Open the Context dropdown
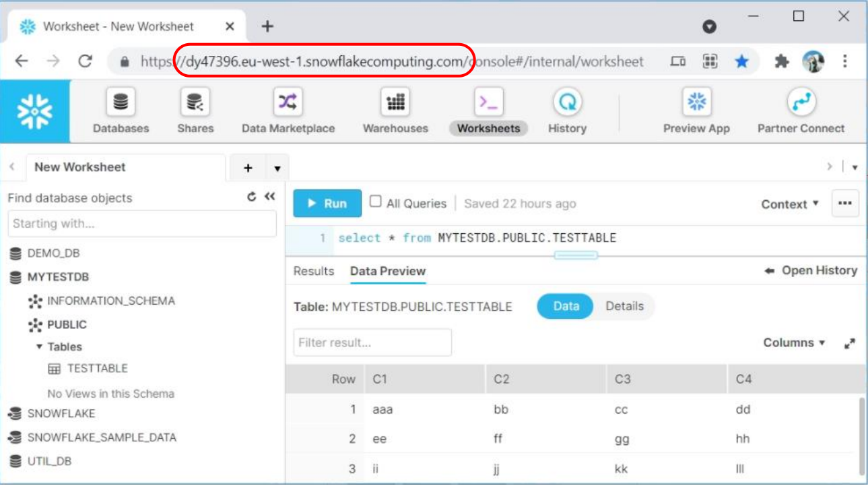Image resolution: width=868 pixels, height=486 pixels. (790, 204)
